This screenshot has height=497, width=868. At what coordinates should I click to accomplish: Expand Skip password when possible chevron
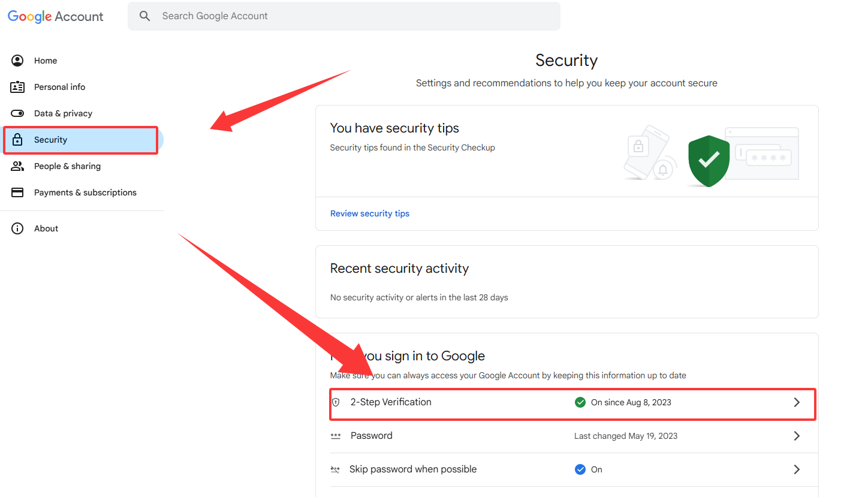[x=797, y=469]
